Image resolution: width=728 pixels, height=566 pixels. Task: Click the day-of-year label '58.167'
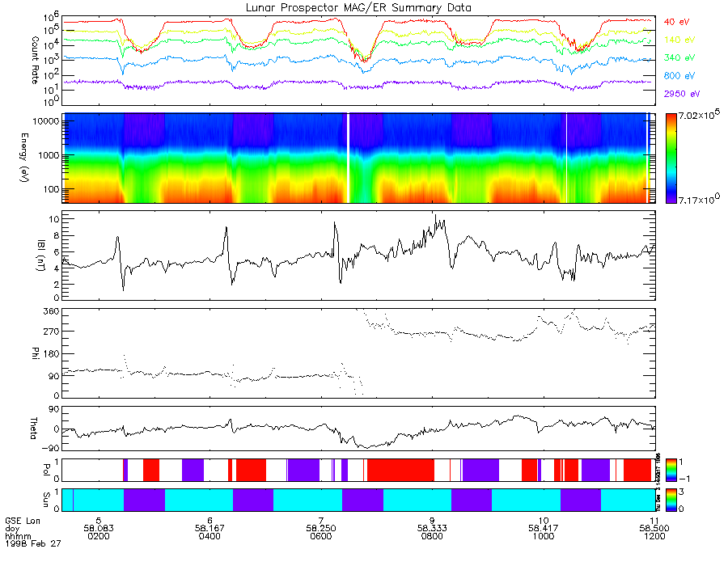click(210, 529)
